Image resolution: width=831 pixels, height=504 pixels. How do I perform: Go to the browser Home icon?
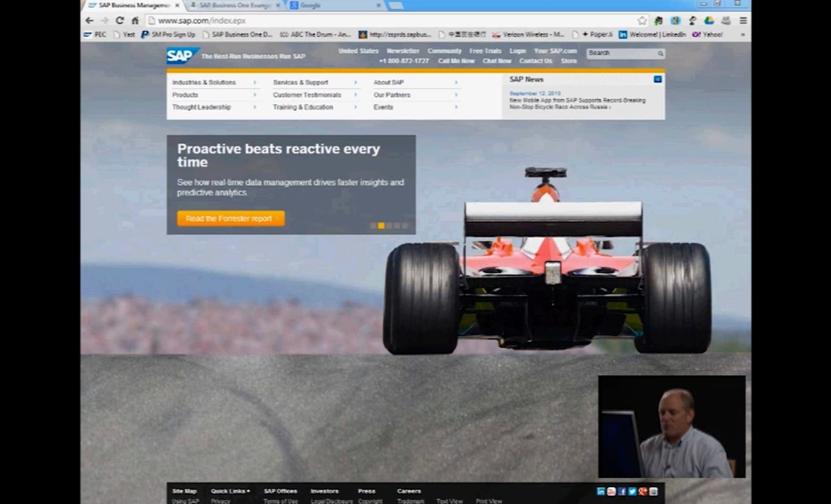[x=135, y=20]
